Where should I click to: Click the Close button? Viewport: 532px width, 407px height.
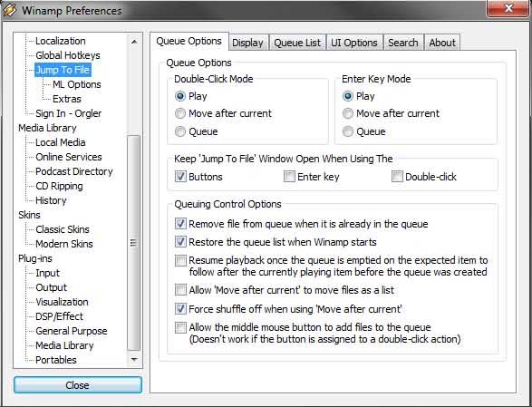point(78,385)
